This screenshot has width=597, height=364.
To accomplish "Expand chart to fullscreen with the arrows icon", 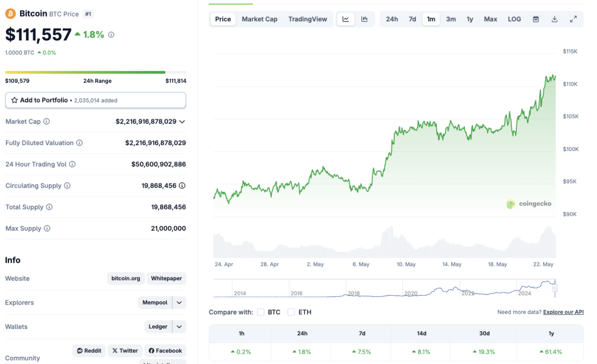I will pos(573,19).
